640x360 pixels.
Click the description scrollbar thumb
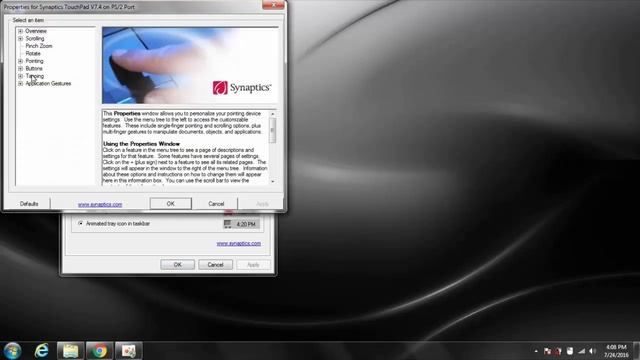click(273, 130)
